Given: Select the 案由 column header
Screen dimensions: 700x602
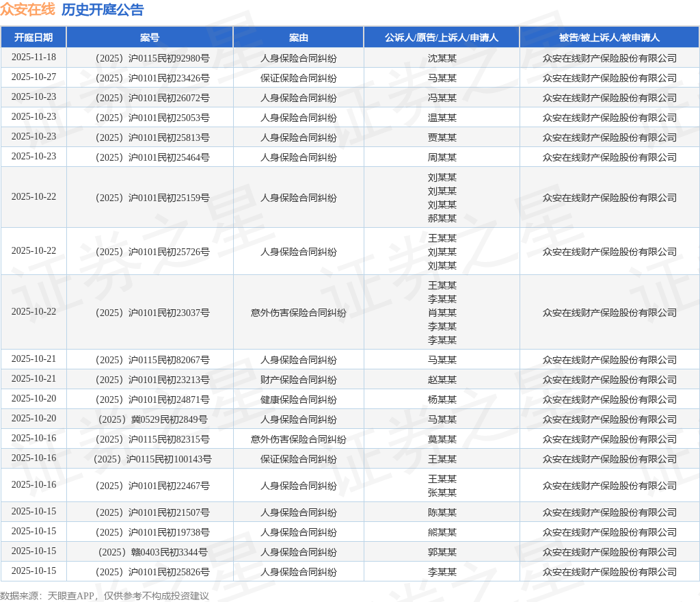Looking at the screenshot, I should (x=298, y=38).
